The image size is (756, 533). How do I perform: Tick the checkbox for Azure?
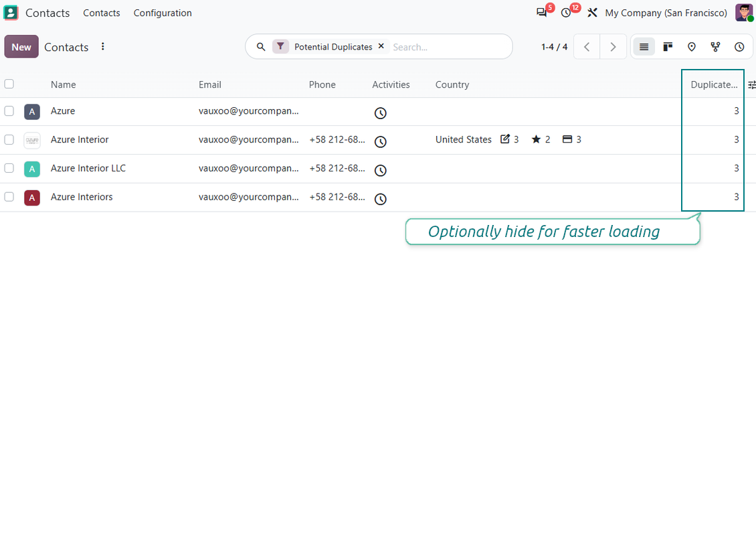coord(9,111)
